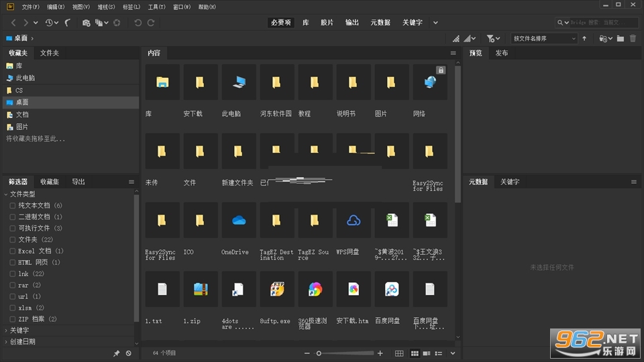Check the 二进制文档 filter checkbox
The height and width of the screenshot is (362, 644).
[x=12, y=217]
